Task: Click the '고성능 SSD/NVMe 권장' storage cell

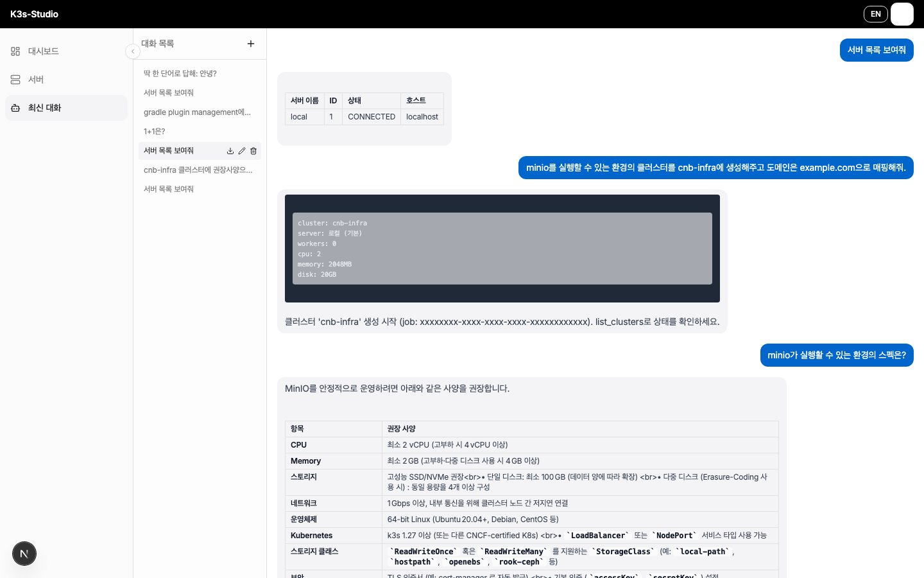Action: [580, 482]
